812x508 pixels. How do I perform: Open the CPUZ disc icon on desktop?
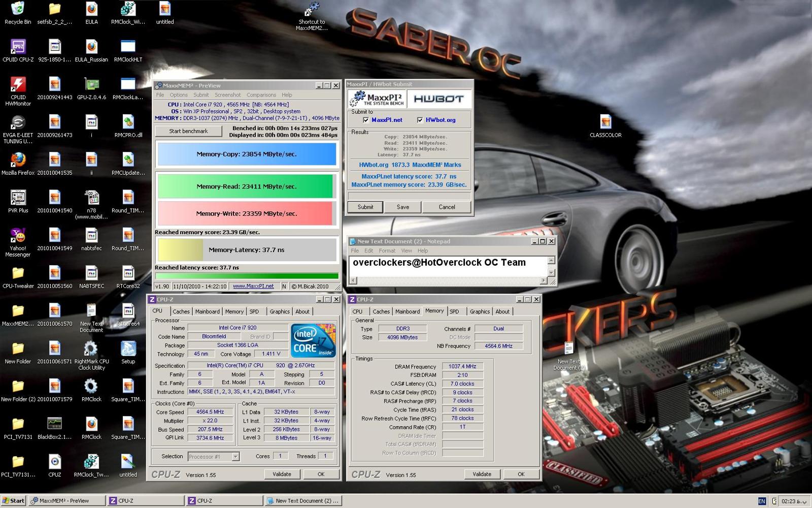point(54,465)
